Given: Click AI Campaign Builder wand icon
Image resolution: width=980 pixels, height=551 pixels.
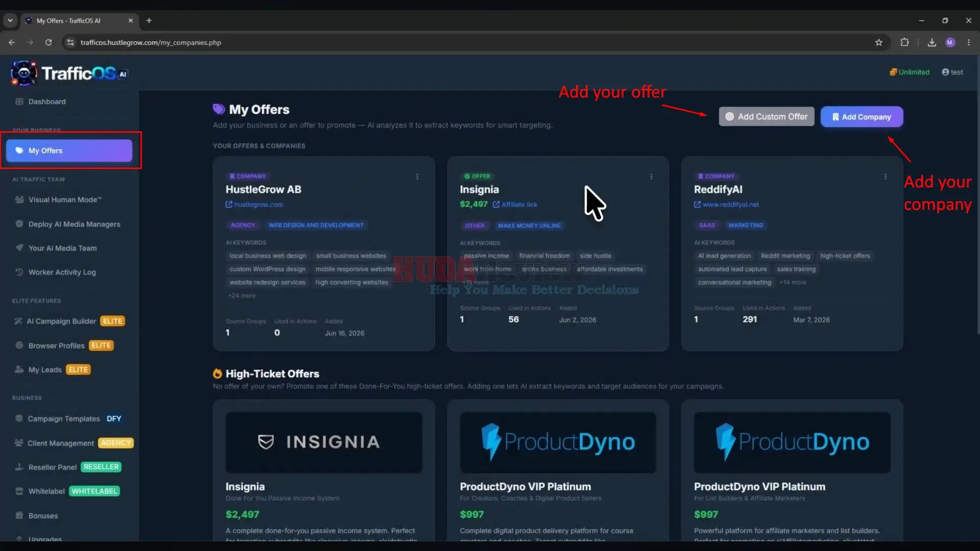Looking at the screenshot, I should (18, 321).
